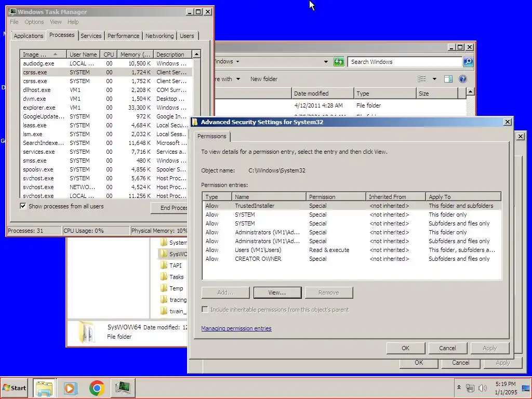Select the explorer.exe process row
Viewport: 532px width, 399px height.
106,108
